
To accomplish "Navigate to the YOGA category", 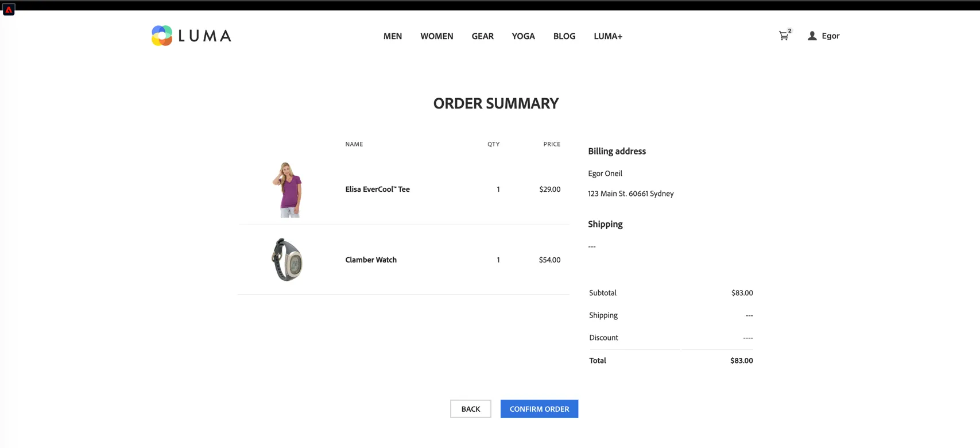I will (524, 36).
